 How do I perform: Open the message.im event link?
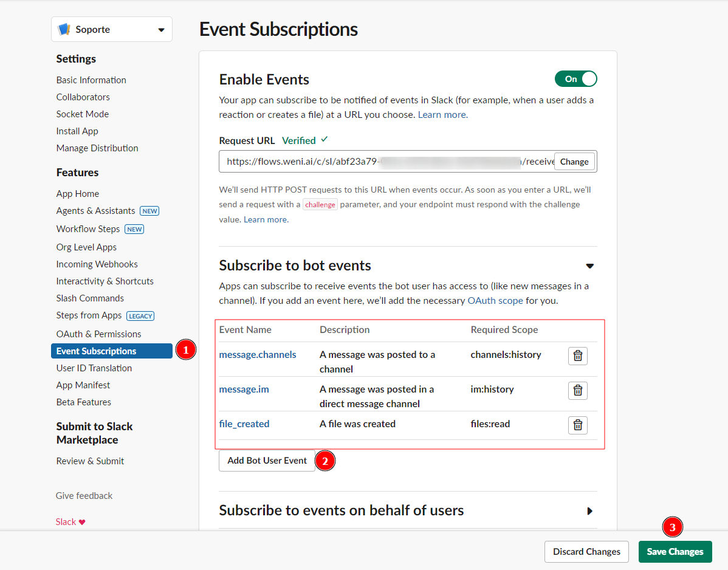tap(244, 390)
